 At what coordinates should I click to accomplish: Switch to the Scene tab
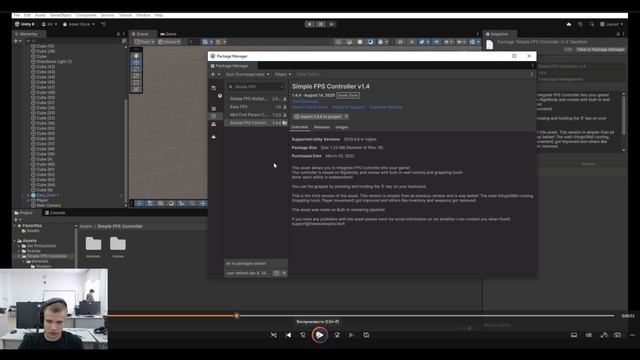142,34
